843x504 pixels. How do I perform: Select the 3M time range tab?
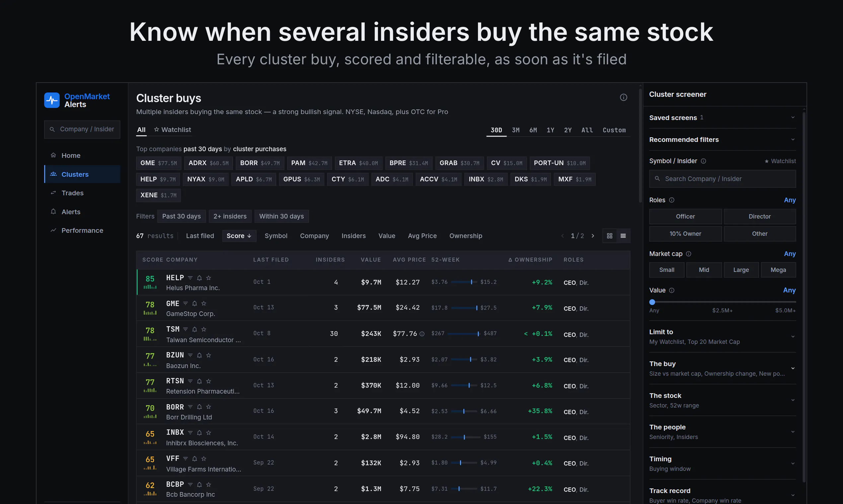516,130
